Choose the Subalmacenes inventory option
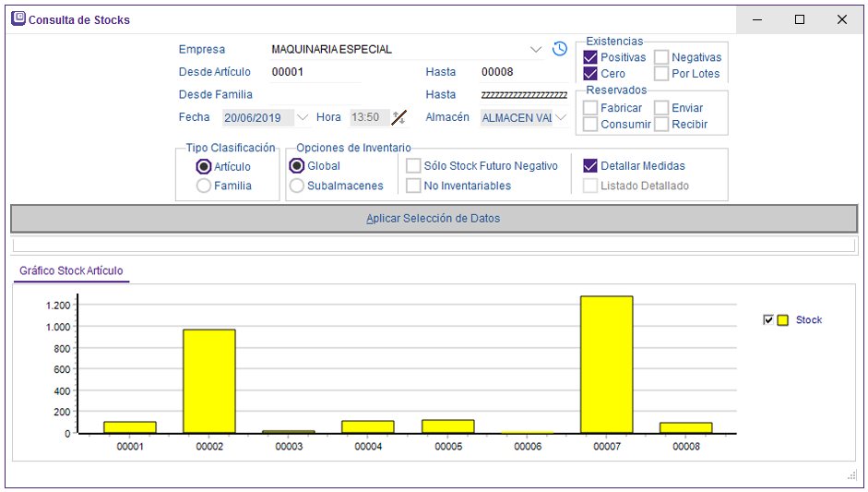Image resolution: width=868 pixels, height=492 pixels. click(297, 186)
